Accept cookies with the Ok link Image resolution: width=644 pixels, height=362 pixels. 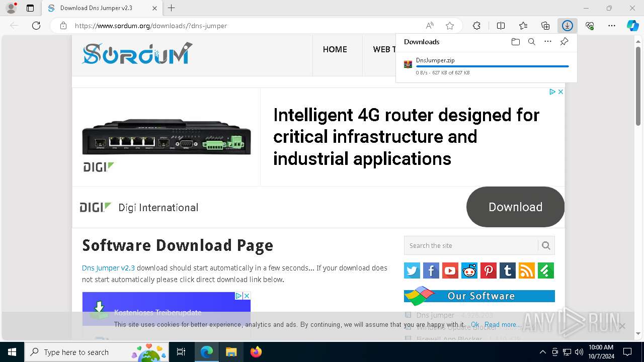[475, 325]
